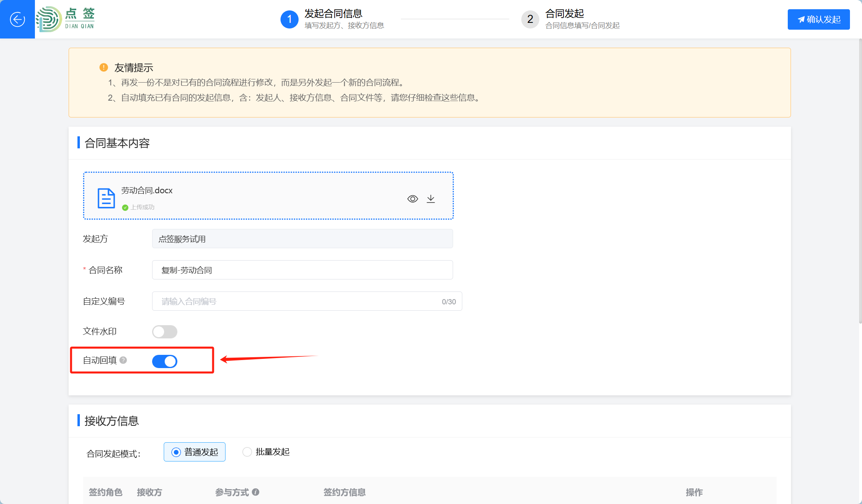Download 劳动合同.docx with the download icon
862x504 pixels.
(431, 199)
